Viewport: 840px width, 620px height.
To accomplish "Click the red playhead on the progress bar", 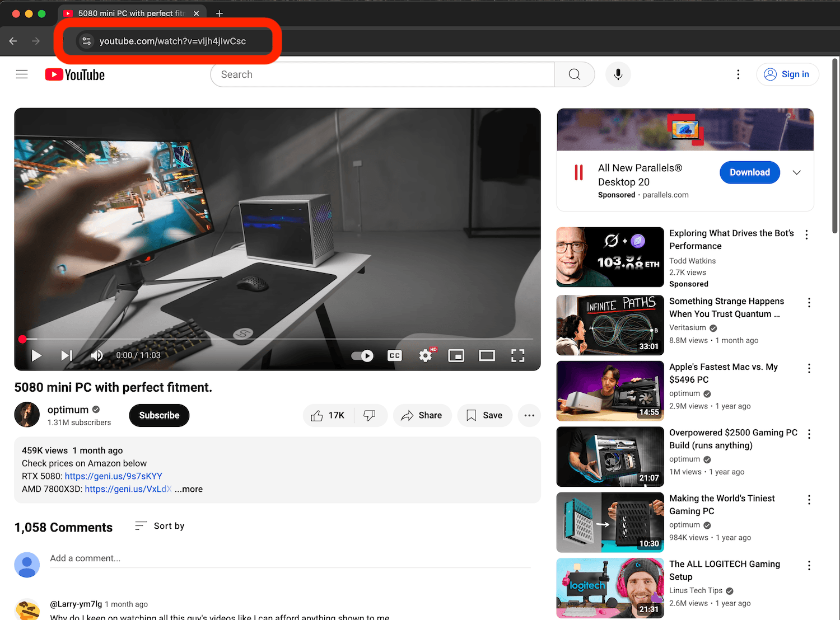I will (x=22, y=339).
